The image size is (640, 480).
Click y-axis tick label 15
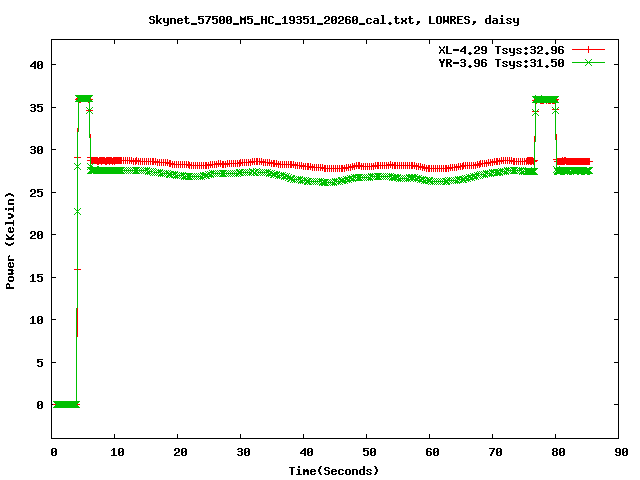[x=36, y=278]
